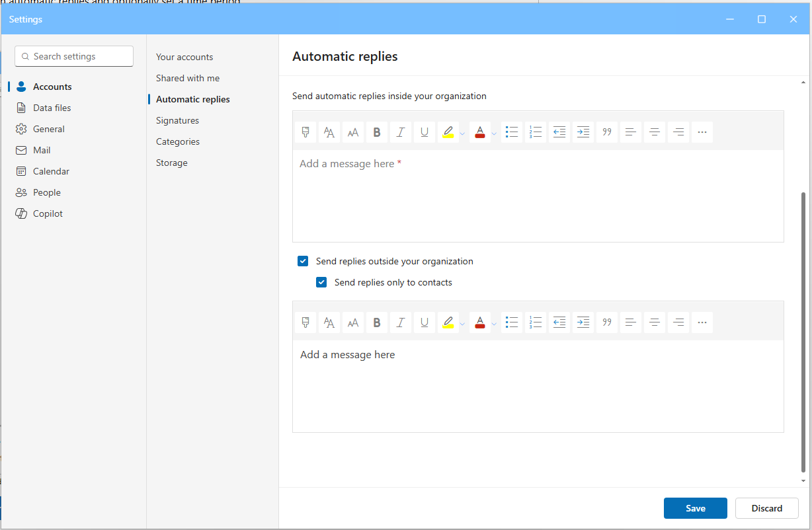Image resolution: width=812 pixels, height=530 pixels.
Task: Align center in the inside-organization toolbar
Action: (655, 132)
